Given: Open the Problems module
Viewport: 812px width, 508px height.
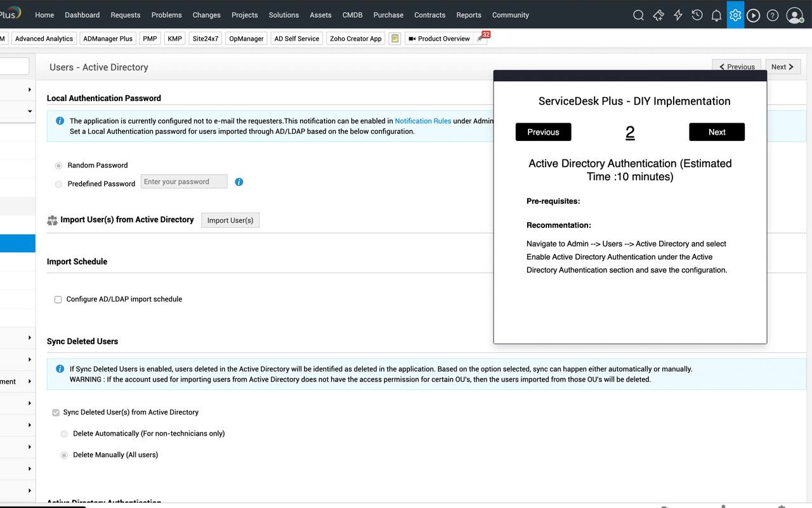Looking at the screenshot, I should tap(167, 15).
